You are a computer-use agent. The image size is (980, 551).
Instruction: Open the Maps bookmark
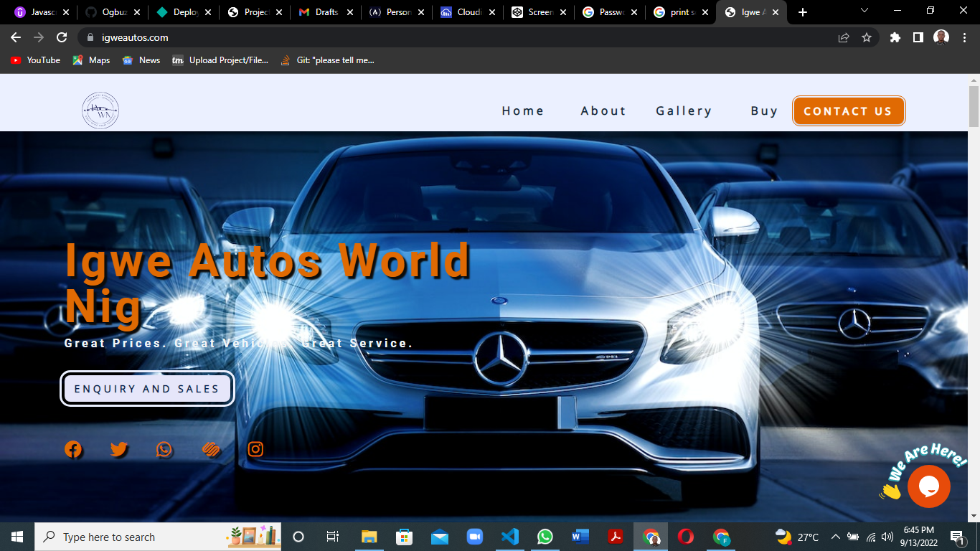point(91,60)
